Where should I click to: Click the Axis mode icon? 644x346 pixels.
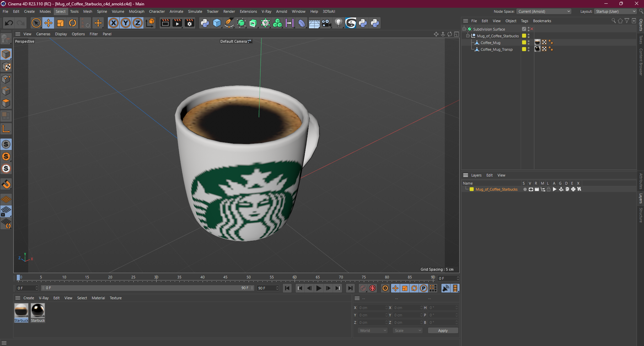tap(6, 129)
